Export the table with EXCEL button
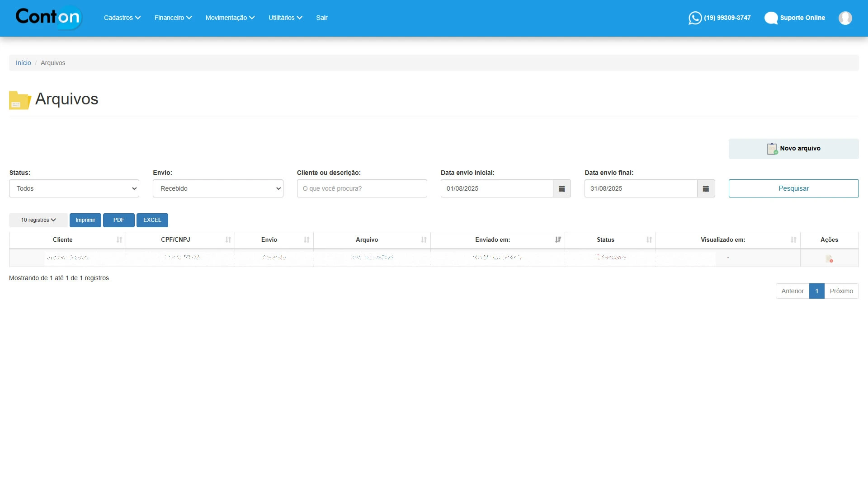 coord(152,221)
